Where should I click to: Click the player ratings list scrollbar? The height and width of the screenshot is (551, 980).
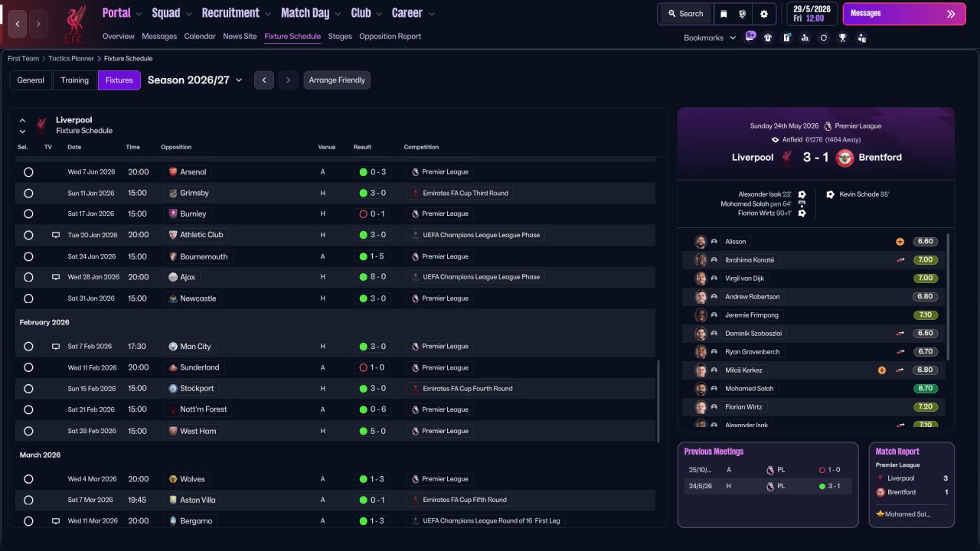(x=948, y=296)
